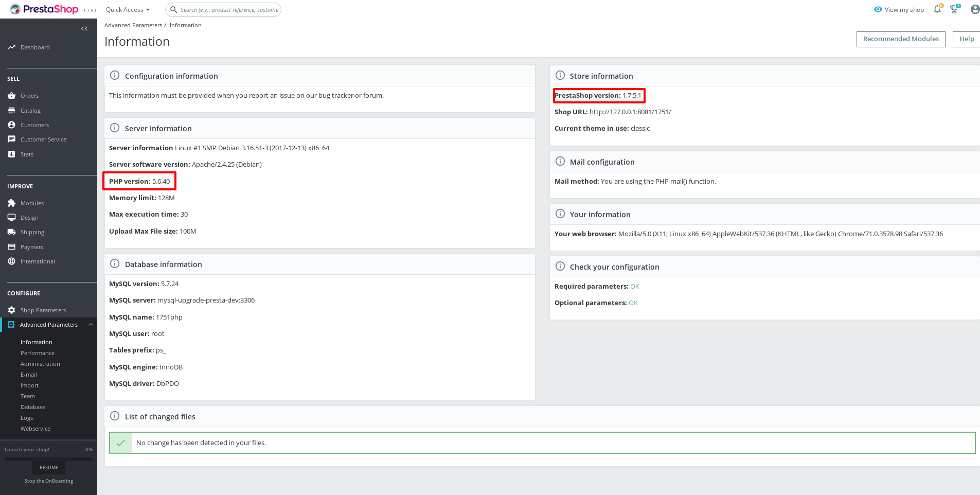This screenshot has width=980, height=495.
Task: Collapse the Advanced Parameters submenu
Action: pyautogui.click(x=91, y=324)
